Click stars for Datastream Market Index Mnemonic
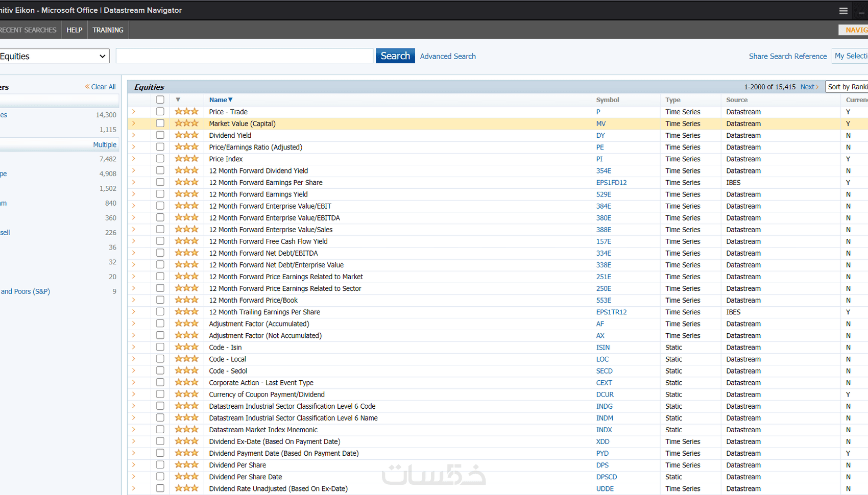This screenshot has height=495, width=868. pyautogui.click(x=186, y=430)
